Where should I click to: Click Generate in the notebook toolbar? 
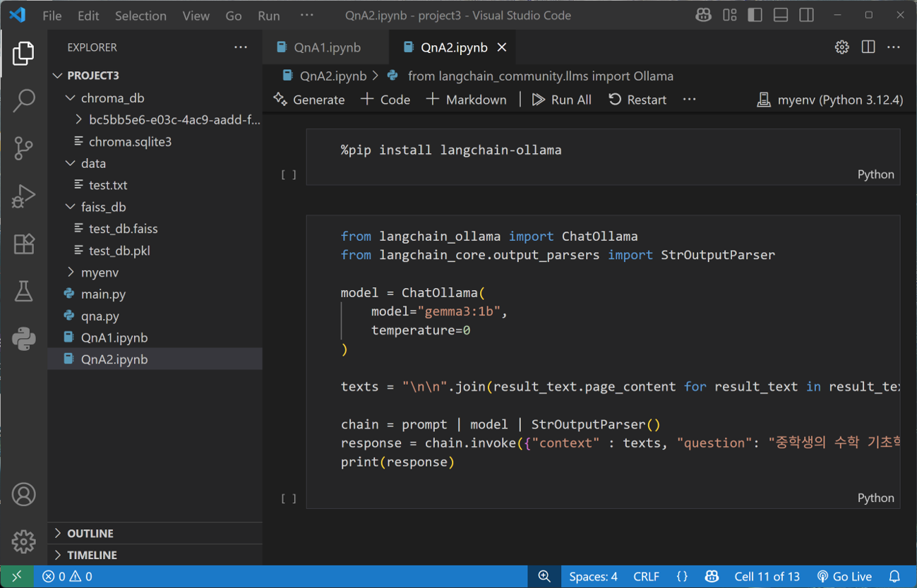[x=309, y=100]
